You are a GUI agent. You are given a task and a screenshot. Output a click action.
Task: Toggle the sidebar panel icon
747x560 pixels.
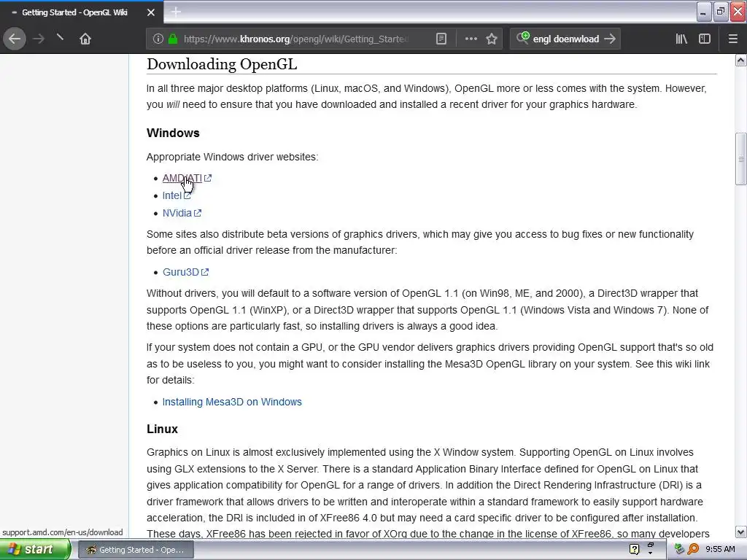point(705,39)
